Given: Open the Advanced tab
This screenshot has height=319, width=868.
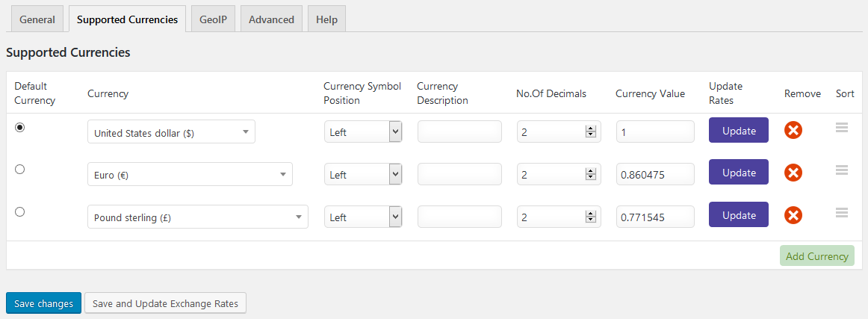Looking at the screenshot, I should click(x=271, y=19).
